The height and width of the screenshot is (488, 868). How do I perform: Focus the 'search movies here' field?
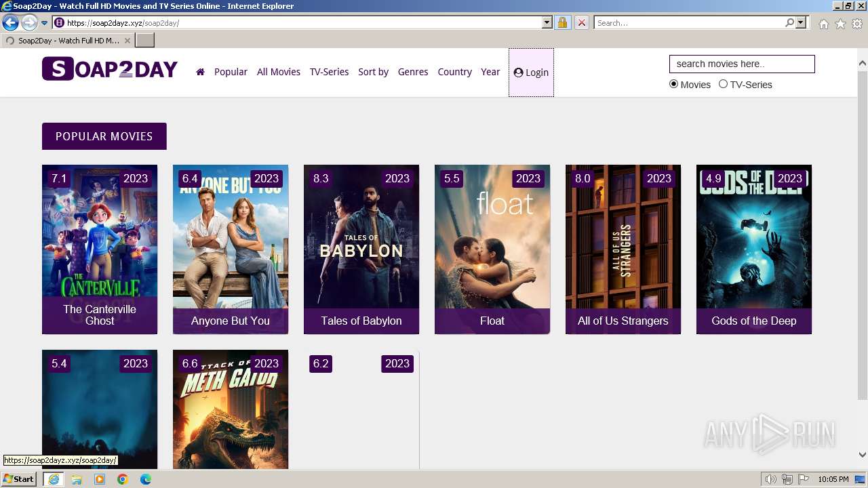742,64
